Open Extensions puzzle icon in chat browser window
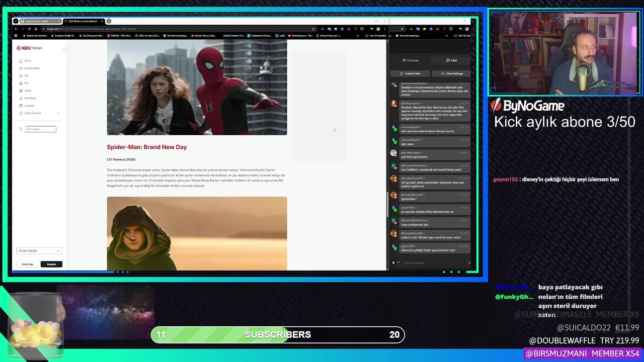The image size is (644, 362). pyautogui.click(x=450, y=29)
